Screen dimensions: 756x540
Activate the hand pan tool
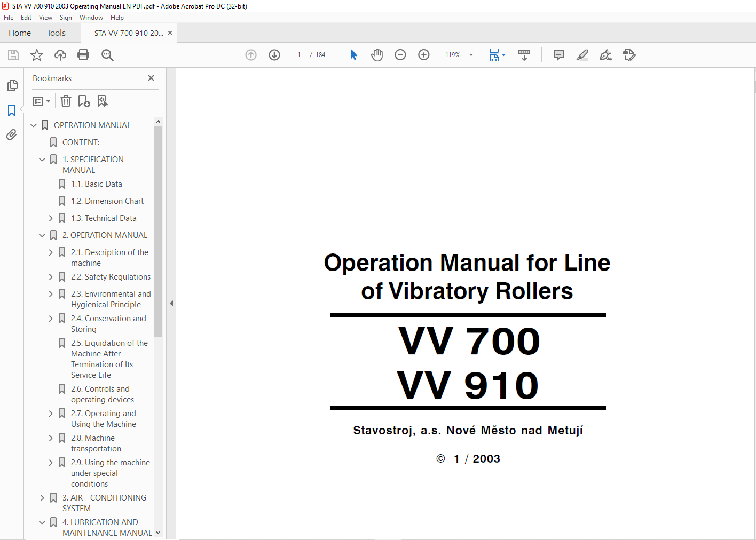click(377, 55)
